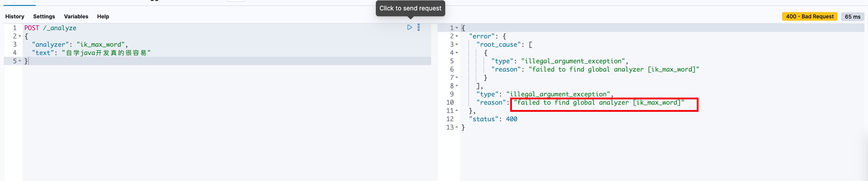Click the "analyzer" key in the request
The image size is (868, 181).
pos(50,45)
